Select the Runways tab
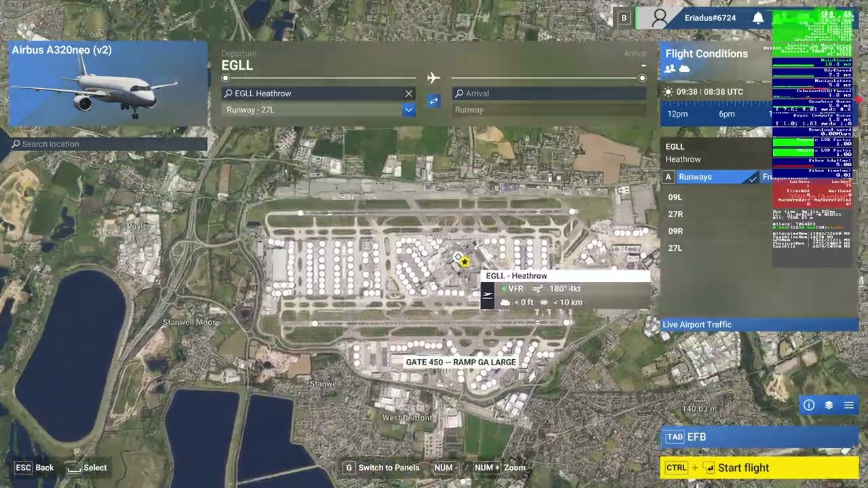The image size is (868, 488). click(x=717, y=177)
